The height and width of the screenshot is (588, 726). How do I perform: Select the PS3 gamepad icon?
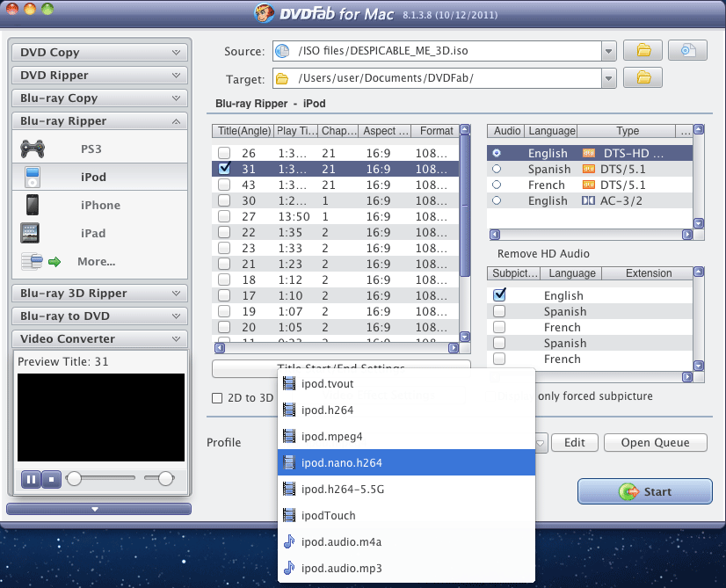tap(33, 149)
